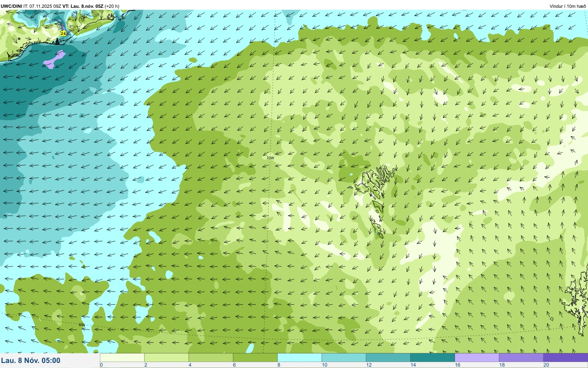Click the '10W' longitude label
588x368 pixels.
click(271, 158)
